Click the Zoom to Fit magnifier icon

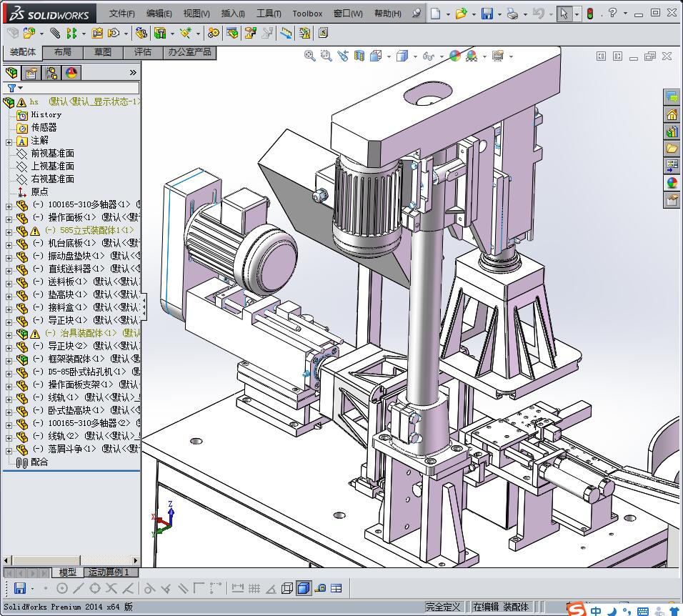pyautogui.click(x=310, y=56)
